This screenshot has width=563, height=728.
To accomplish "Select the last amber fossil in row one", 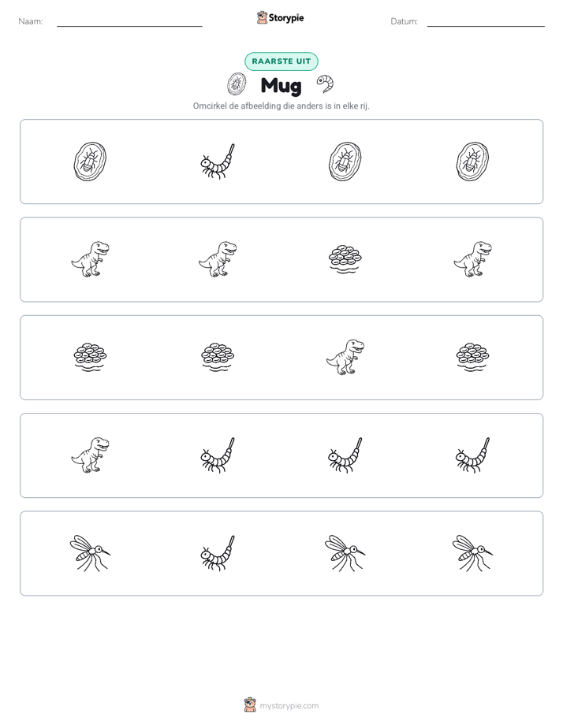I will [x=472, y=162].
